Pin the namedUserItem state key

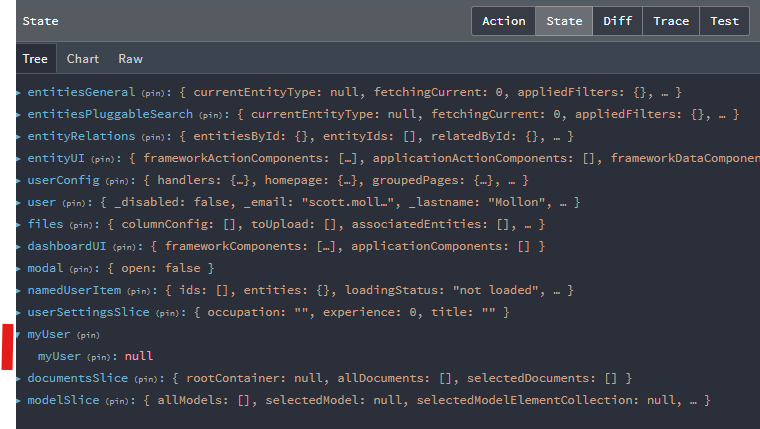(139, 291)
